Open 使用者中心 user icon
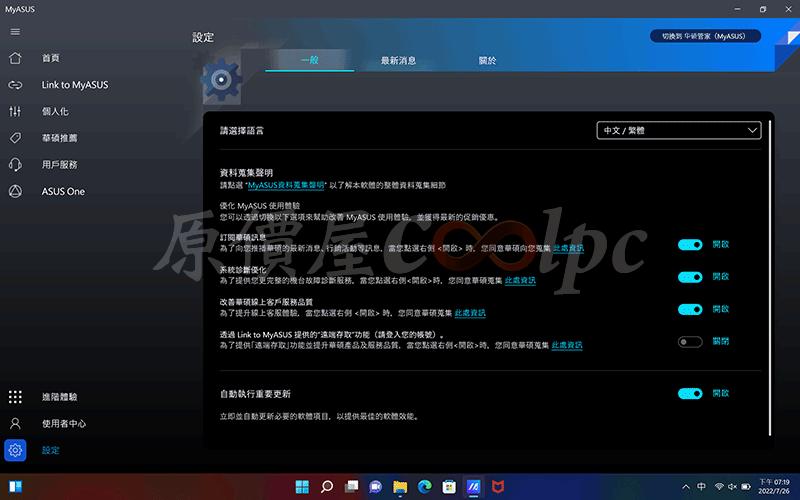The height and width of the screenshot is (500, 800). pyautogui.click(x=15, y=424)
